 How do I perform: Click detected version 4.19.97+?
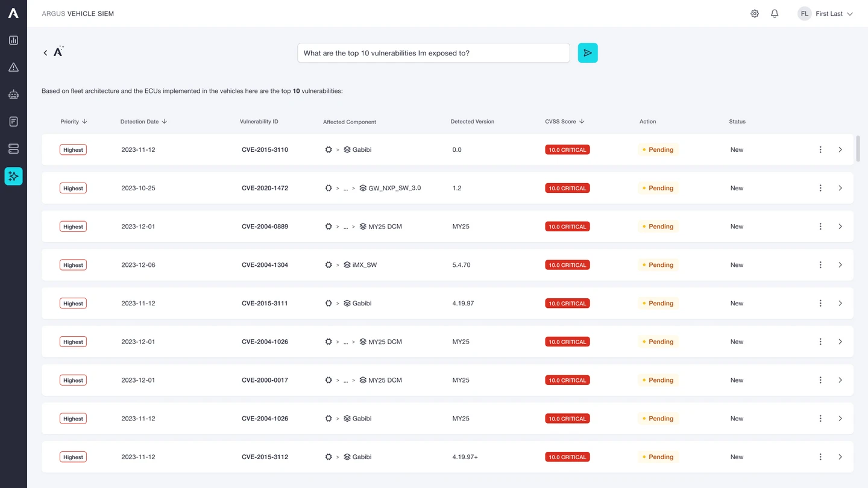tap(465, 457)
